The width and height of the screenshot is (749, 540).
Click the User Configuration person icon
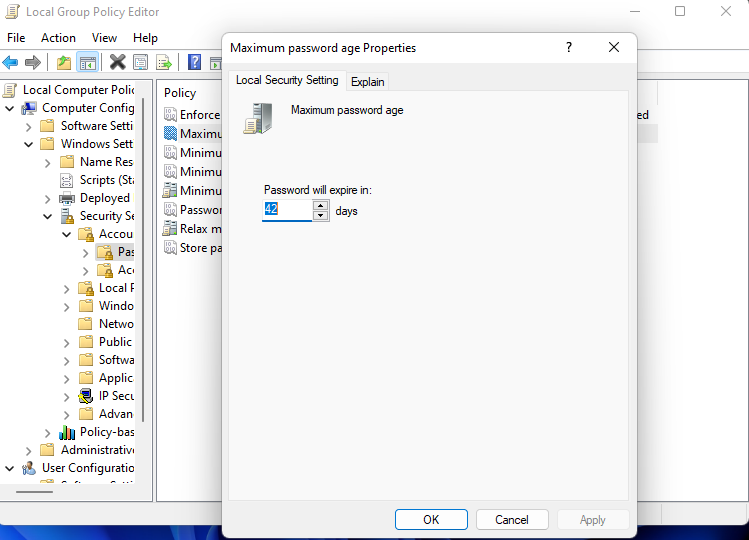29,468
